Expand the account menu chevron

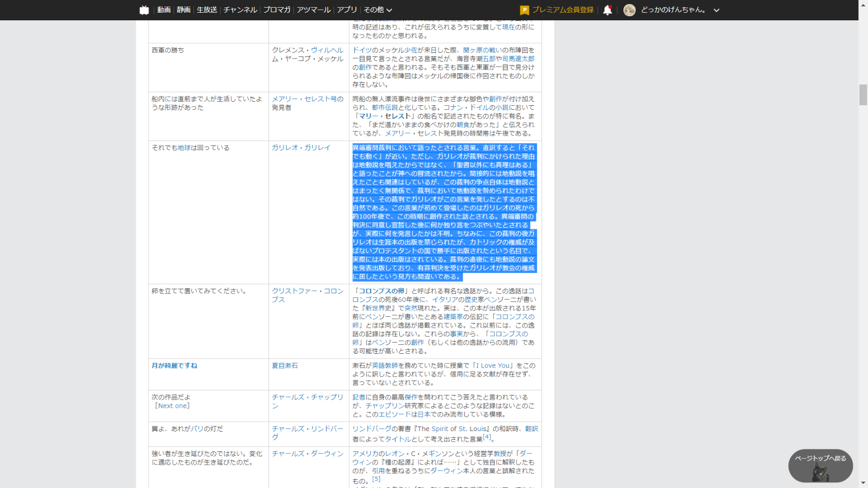pos(716,10)
